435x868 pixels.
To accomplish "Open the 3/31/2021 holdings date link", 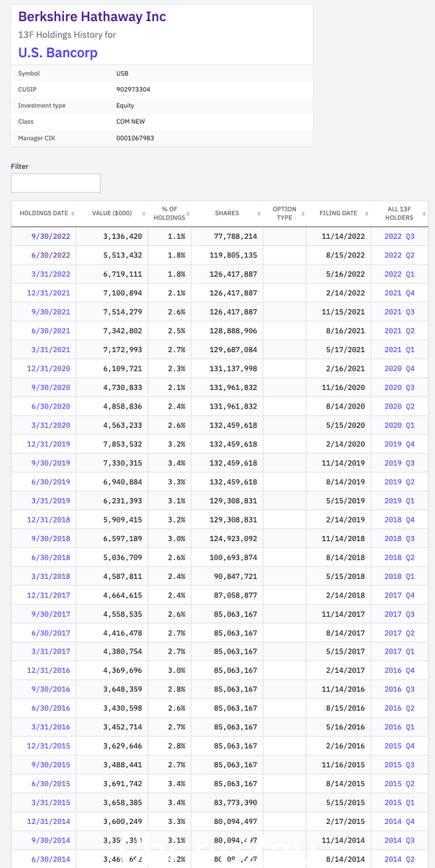I will (x=50, y=349).
